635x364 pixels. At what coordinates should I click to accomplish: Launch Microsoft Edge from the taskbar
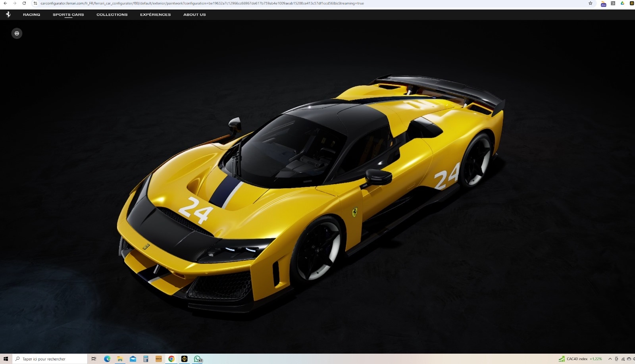[x=107, y=359]
